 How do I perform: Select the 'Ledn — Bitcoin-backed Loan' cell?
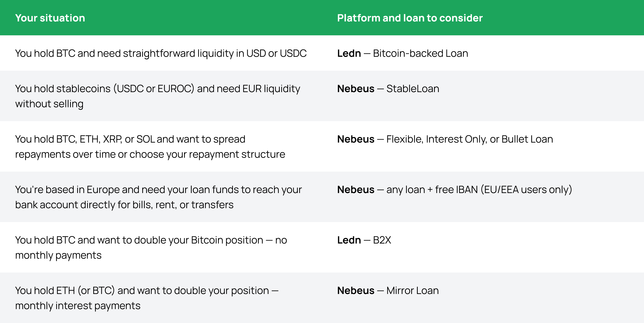point(402,53)
